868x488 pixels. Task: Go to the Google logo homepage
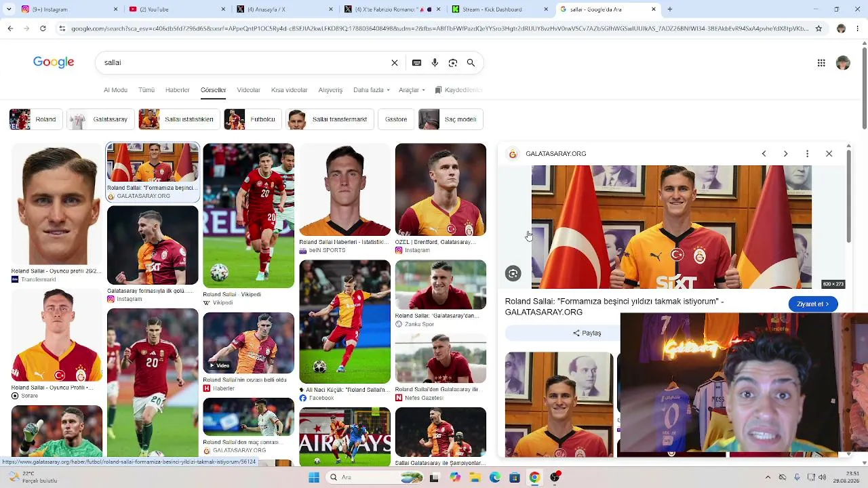(x=54, y=62)
